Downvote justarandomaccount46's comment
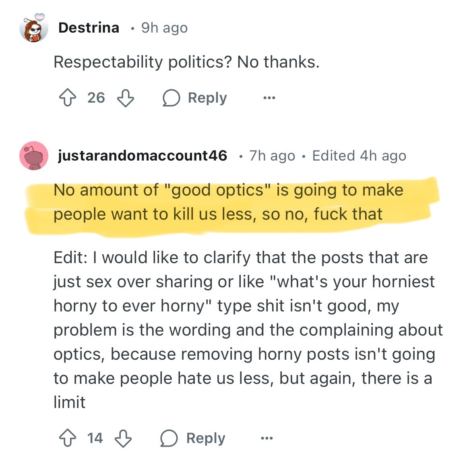 123,438
